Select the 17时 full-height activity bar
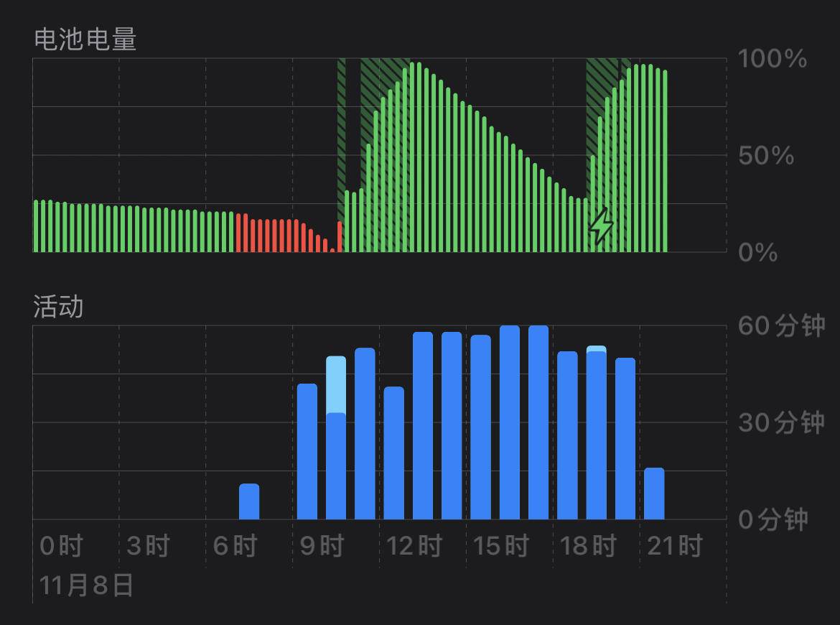Viewport: 840px width, 625px height. (538, 422)
